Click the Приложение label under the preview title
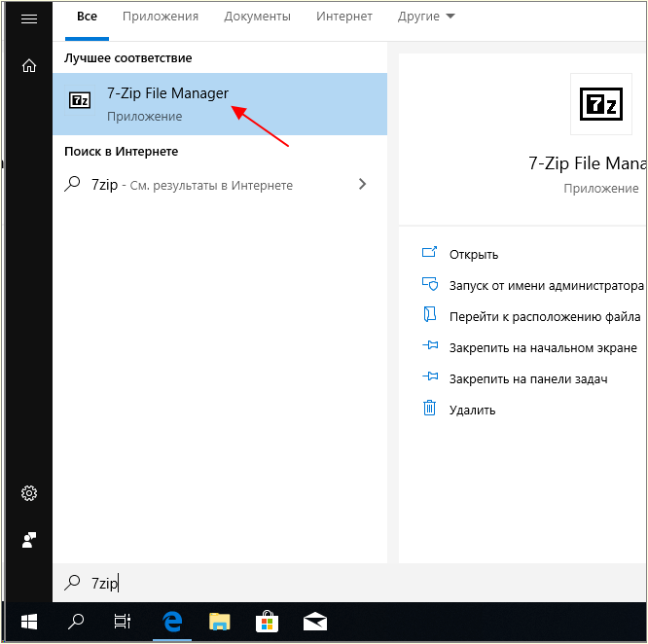Screen dimensions: 648x644 [601, 189]
